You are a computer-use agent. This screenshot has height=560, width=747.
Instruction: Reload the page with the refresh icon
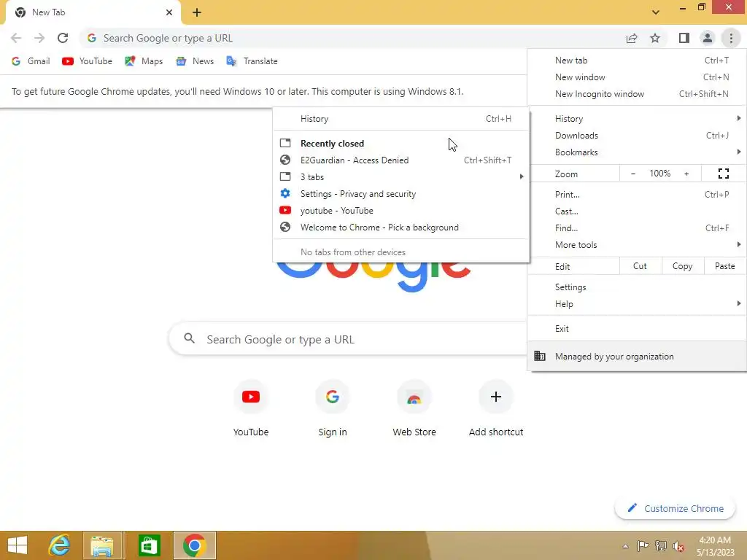tap(63, 38)
